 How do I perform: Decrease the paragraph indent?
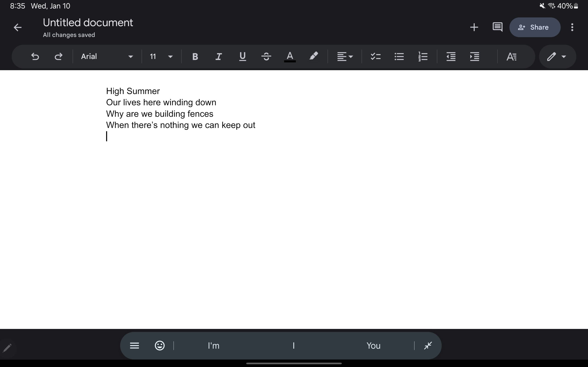[x=451, y=56]
